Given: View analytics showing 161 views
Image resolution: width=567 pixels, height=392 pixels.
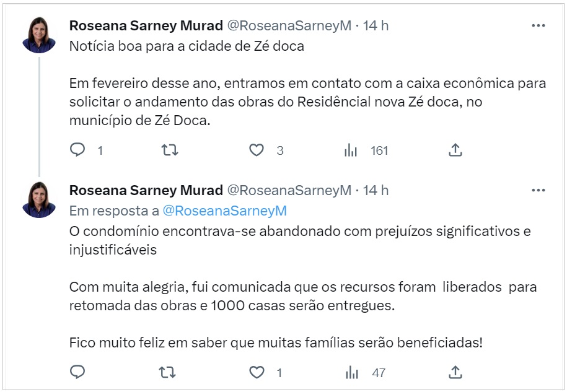Looking at the screenshot, I should point(351,150).
